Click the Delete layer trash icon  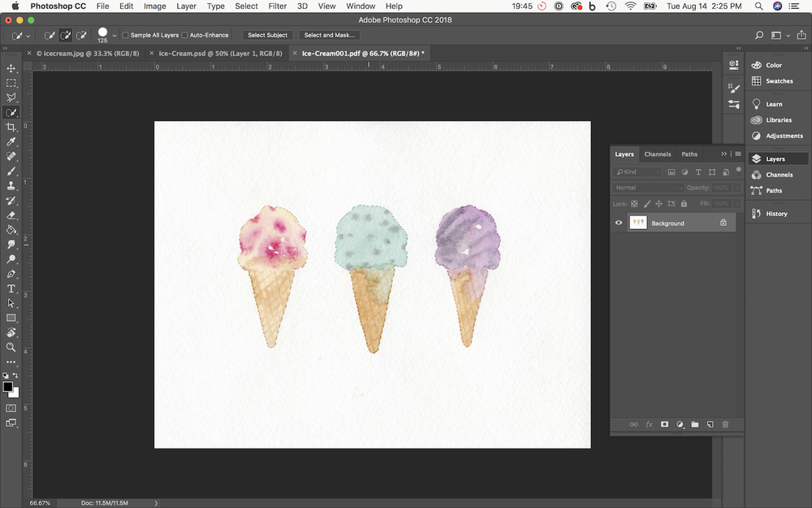pyautogui.click(x=725, y=424)
